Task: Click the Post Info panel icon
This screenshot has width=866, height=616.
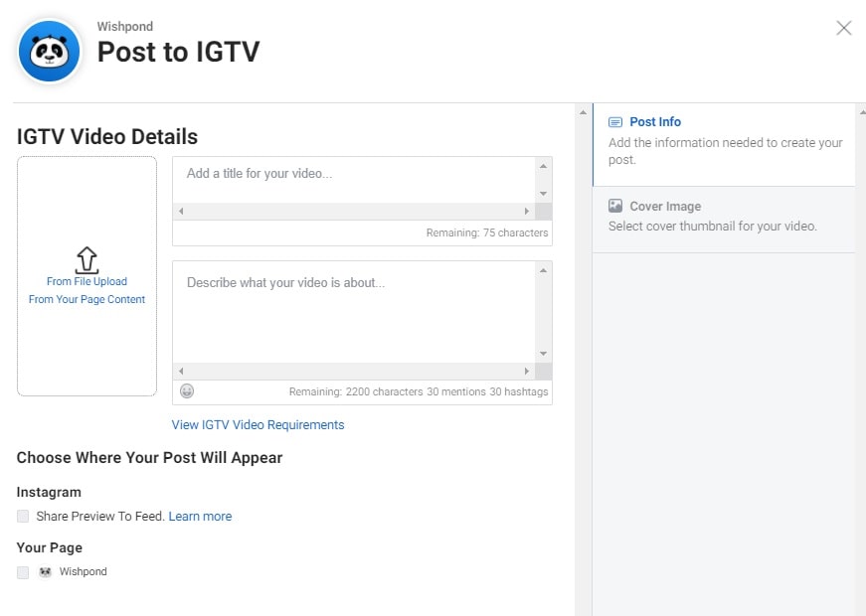Action: (x=615, y=122)
